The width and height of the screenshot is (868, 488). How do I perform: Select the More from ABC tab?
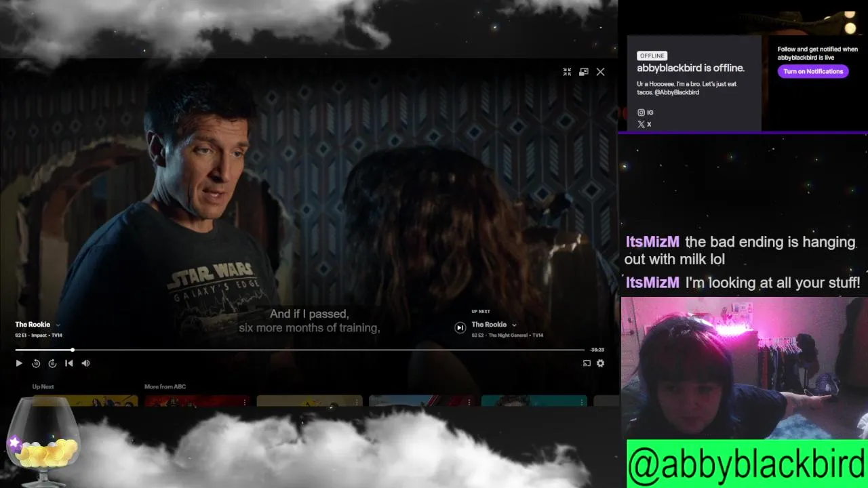tap(165, 386)
